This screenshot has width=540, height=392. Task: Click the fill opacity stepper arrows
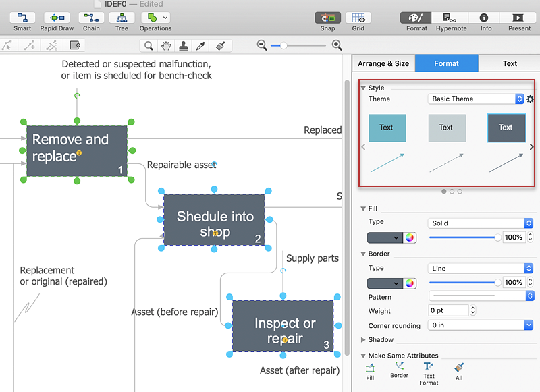pos(531,237)
